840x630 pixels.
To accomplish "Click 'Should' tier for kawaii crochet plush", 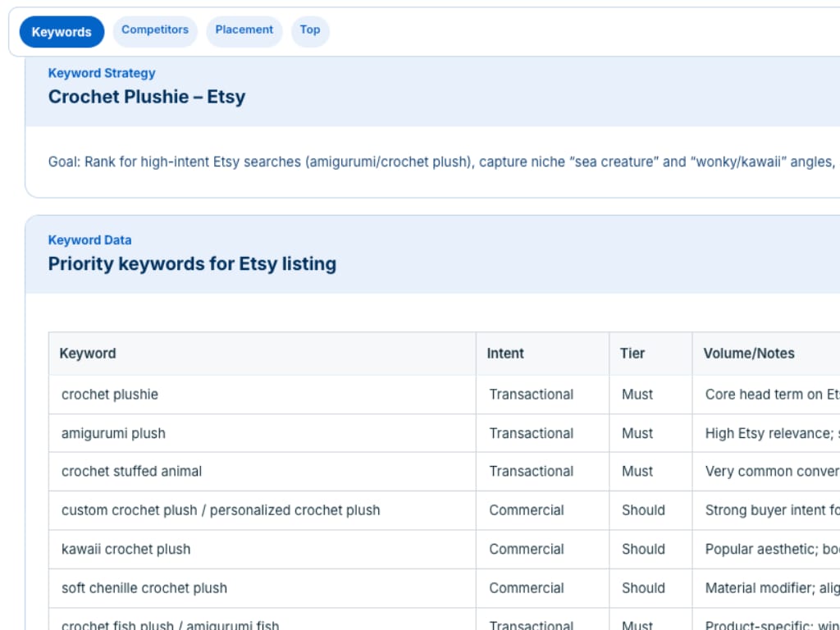I will coord(643,550).
